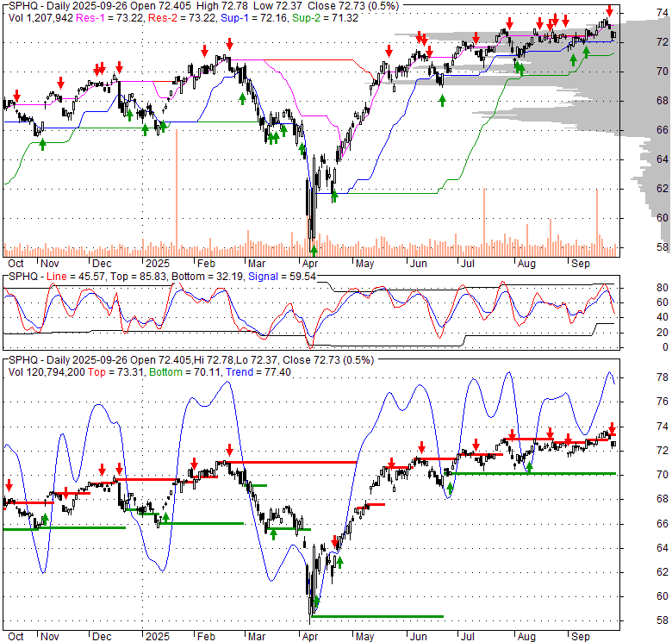The width and height of the screenshot is (672, 642).
Task: Click the Dec label on bottom chart date axis
Action: (102, 637)
